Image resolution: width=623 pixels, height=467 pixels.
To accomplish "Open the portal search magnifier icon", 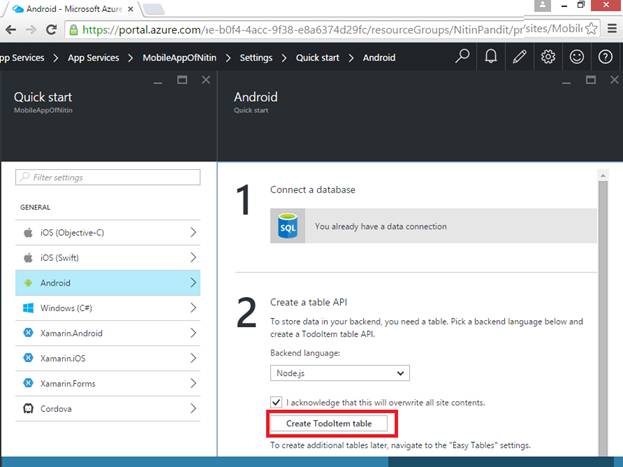I will tap(462, 57).
